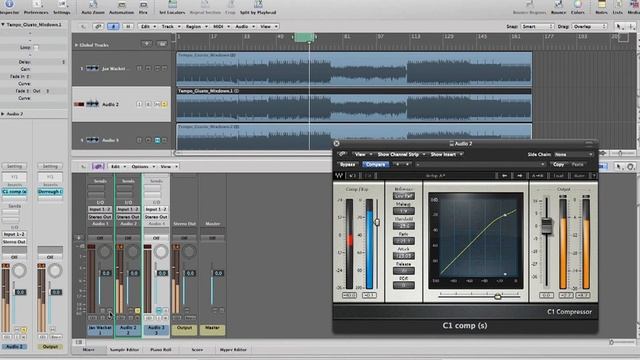Click the Arrange link chain icon
Viewport: 640px width, 360px height.
coord(98,27)
